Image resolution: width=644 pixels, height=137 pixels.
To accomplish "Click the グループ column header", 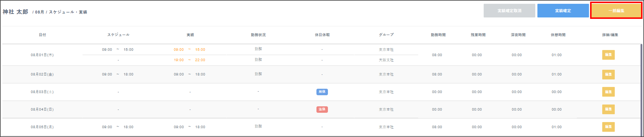I will [x=386, y=35].
